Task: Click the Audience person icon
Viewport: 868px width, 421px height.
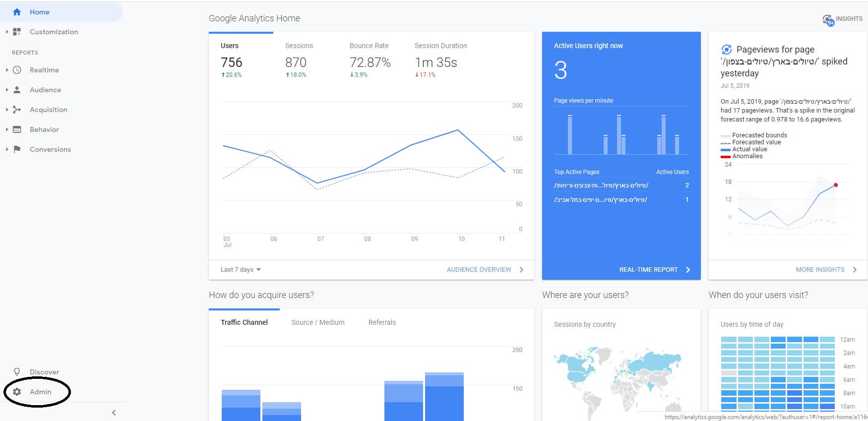Action: [17, 90]
